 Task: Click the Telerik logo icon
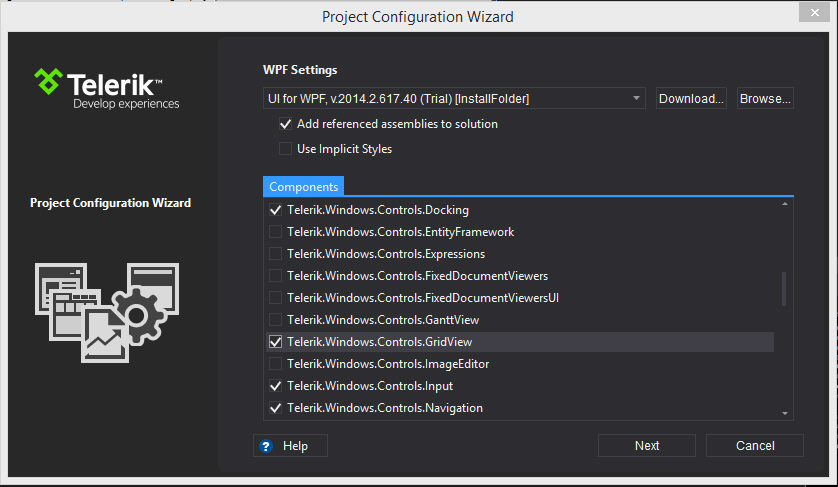coord(49,81)
